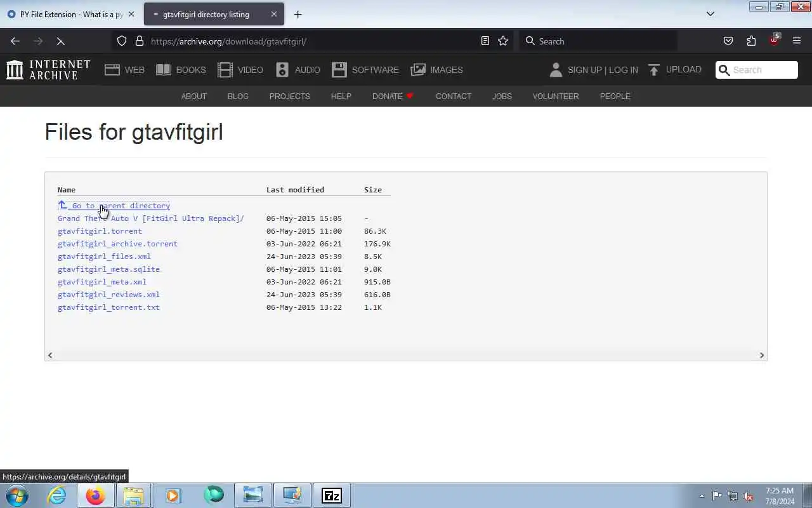Bookmark this page with the star icon

[503, 41]
